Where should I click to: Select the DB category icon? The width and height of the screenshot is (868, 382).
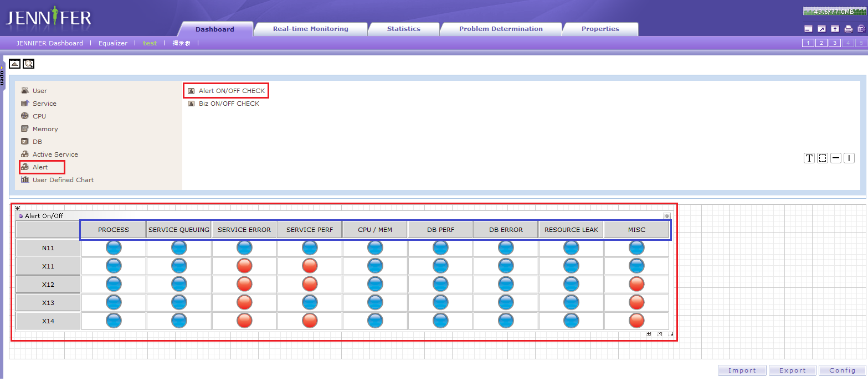[25, 141]
